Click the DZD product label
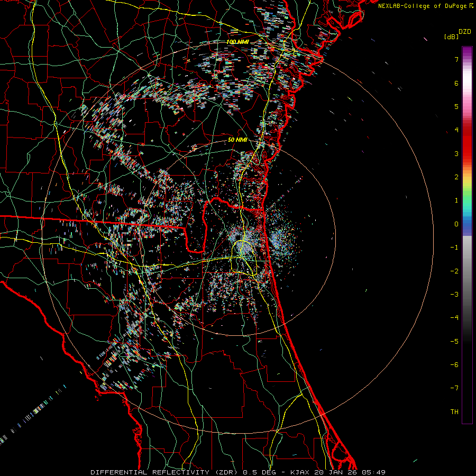Image resolution: width=476 pixels, height=476 pixels. (x=465, y=32)
